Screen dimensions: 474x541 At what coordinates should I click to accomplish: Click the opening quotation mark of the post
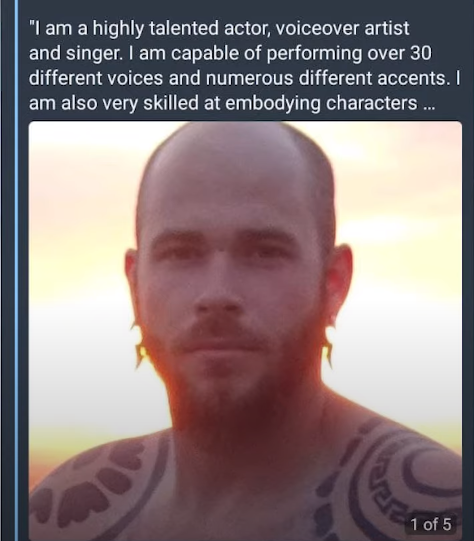pos(32,24)
